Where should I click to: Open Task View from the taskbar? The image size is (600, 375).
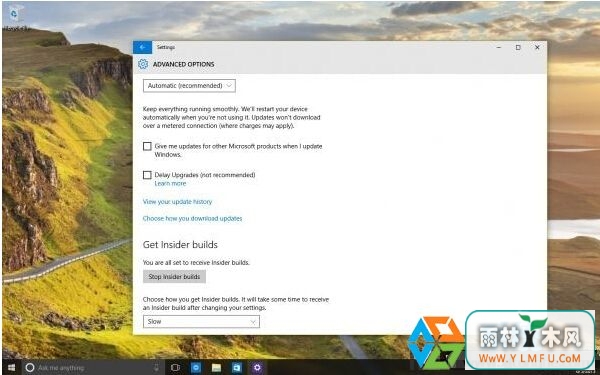pyautogui.click(x=175, y=368)
